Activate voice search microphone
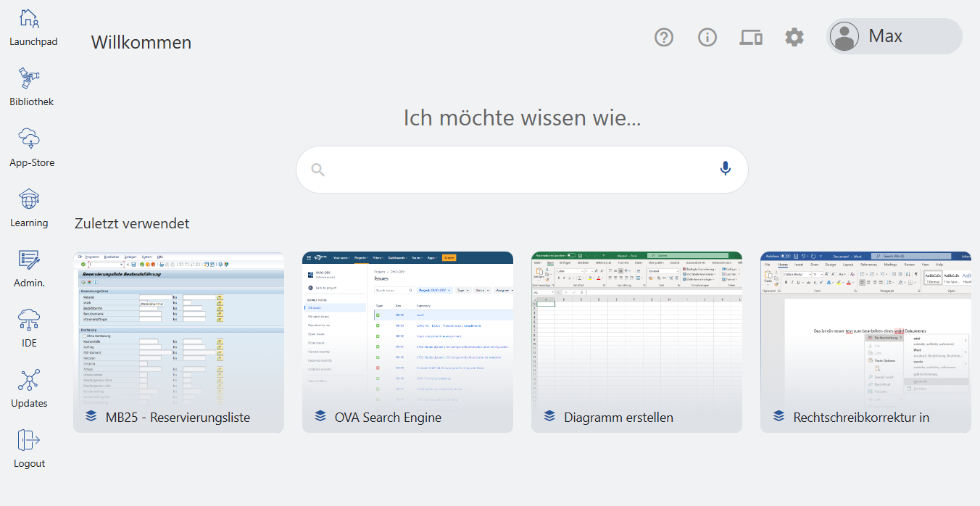The height and width of the screenshot is (506, 980). pyautogui.click(x=725, y=169)
